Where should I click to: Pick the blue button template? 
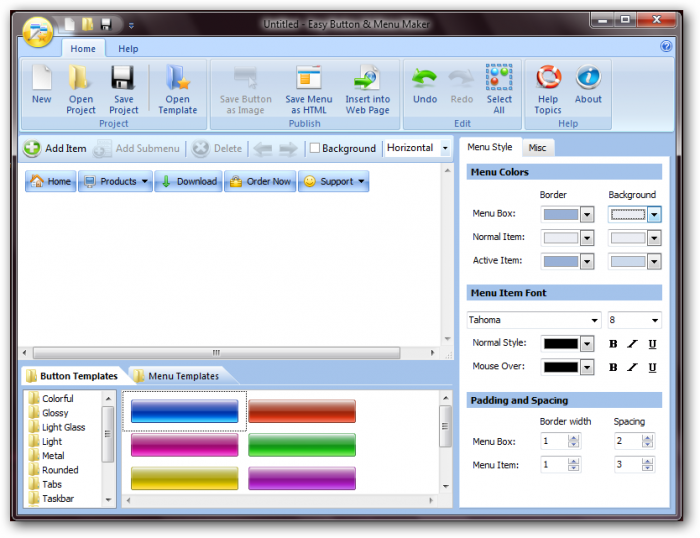click(184, 411)
